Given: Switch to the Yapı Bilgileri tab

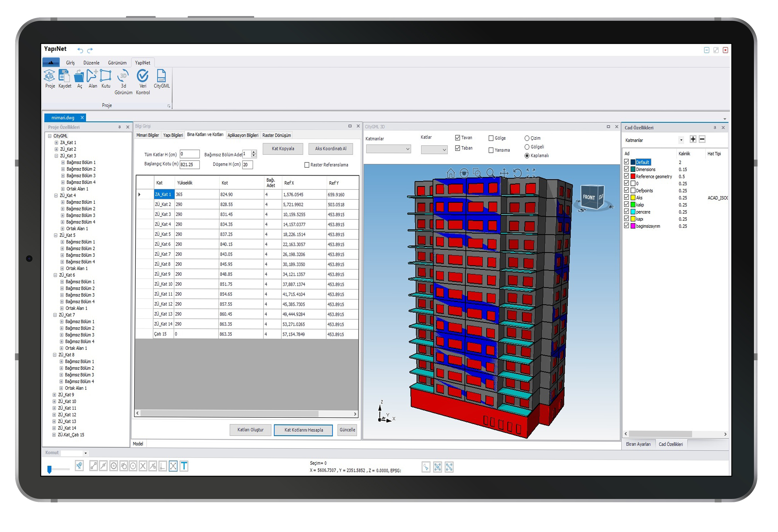Looking at the screenshot, I should (173, 135).
